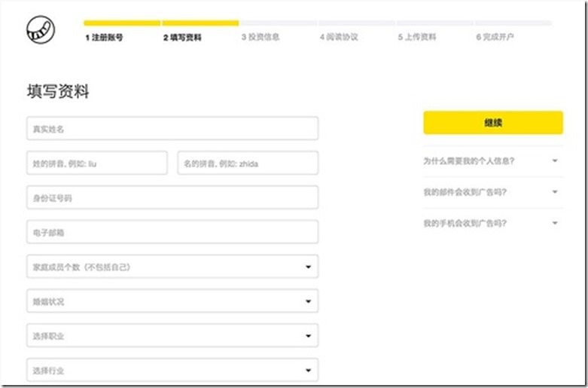The image size is (588, 388).
Task: Select step 2 填写资料
Action: pos(182,37)
